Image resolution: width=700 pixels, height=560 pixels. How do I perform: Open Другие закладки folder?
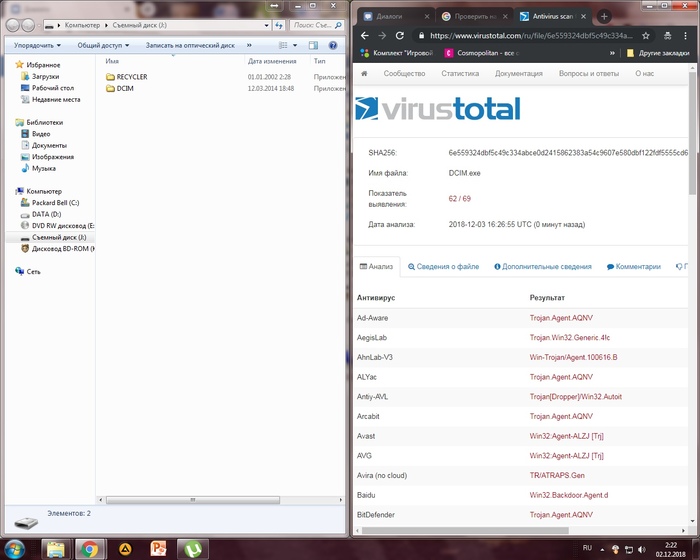[658, 53]
